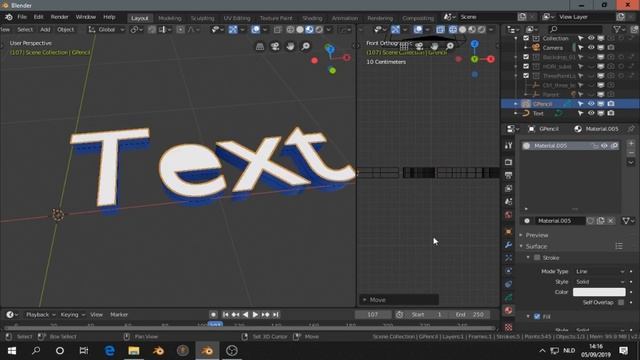Click the red X axis of front viewport gizmo
Viewport: 640px width, 360px height.
pos(491,59)
